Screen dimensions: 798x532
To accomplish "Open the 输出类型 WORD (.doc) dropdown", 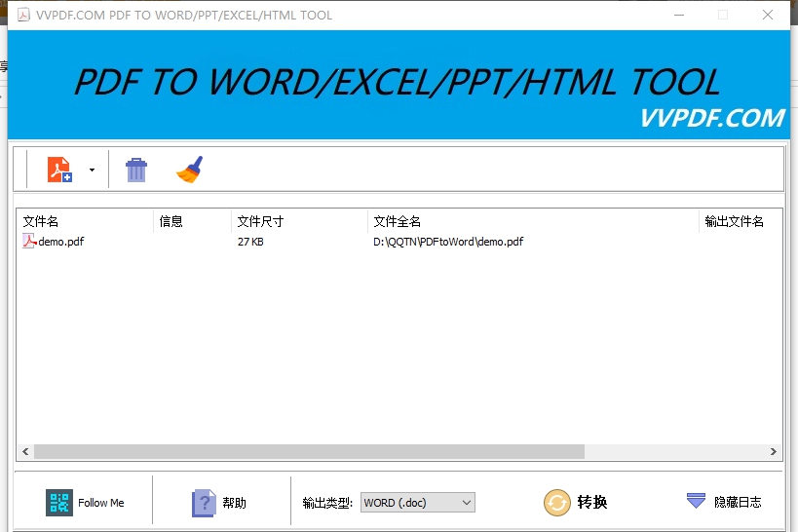I will [418, 503].
